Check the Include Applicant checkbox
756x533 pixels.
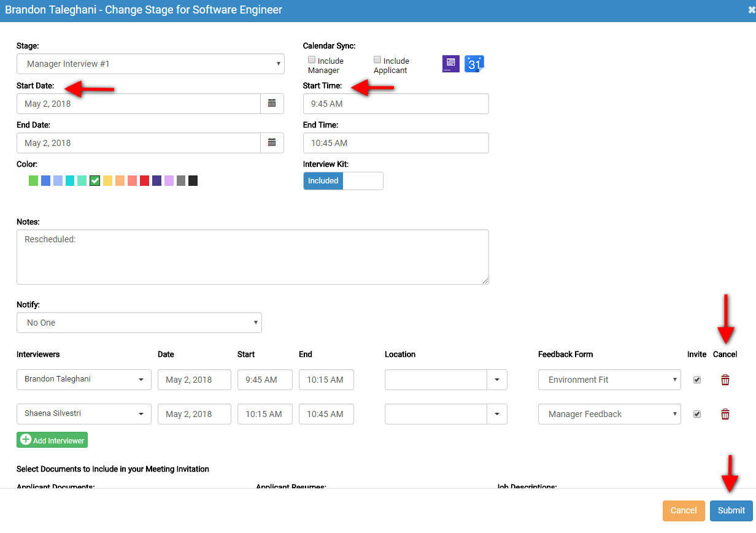click(x=377, y=60)
